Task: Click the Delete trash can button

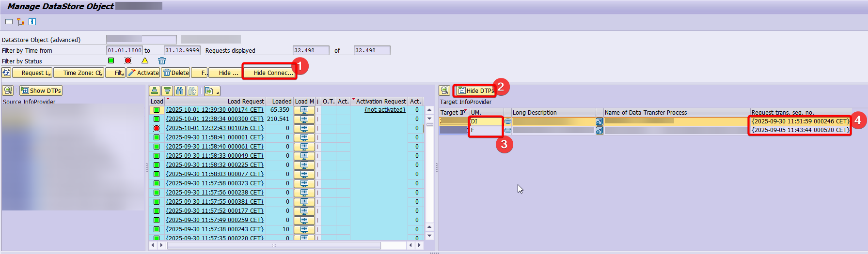Action: [176, 73]
